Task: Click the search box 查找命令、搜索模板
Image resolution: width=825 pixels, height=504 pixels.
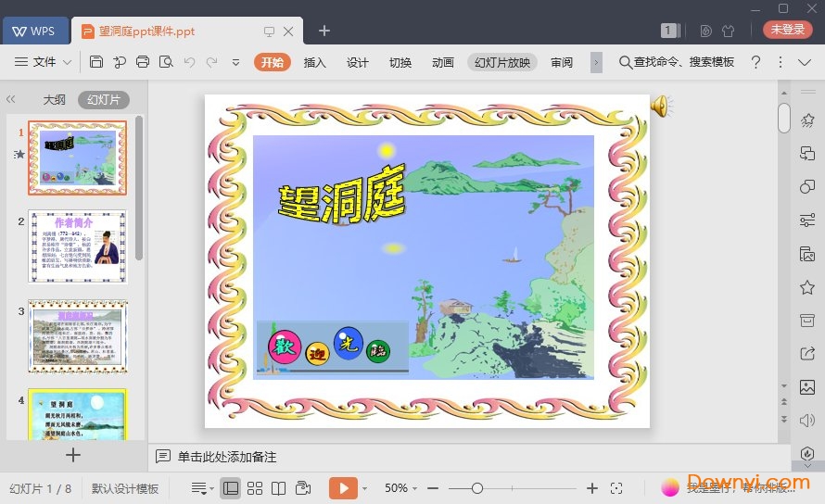Action: point(676,62)
